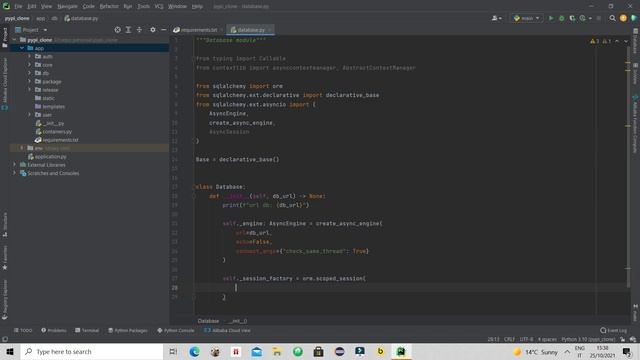Open the Project tool window stripe button
640x360 pixels.
tap(4, 38)
